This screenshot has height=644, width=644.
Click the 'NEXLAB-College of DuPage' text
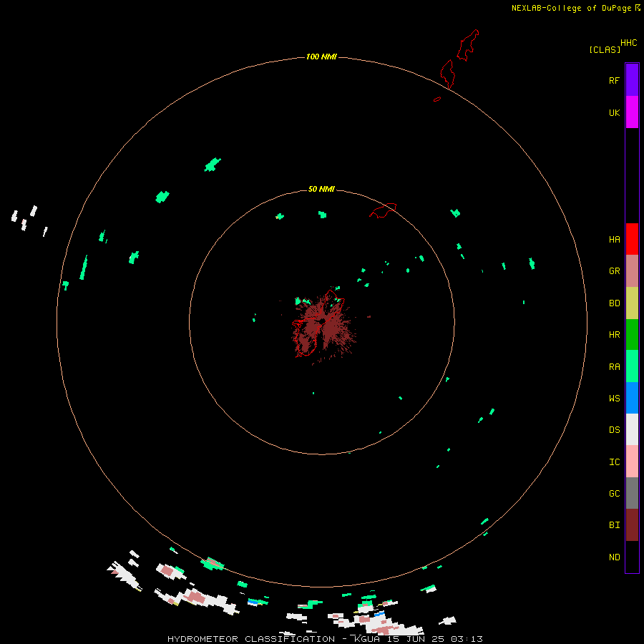click(x=571, y=8)
